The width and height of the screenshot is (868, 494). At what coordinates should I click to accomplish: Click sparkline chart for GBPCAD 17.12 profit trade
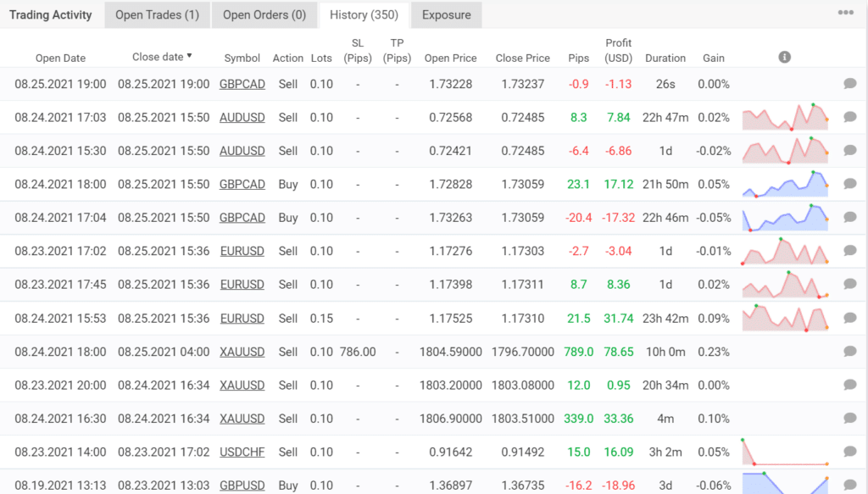point(785,185)
